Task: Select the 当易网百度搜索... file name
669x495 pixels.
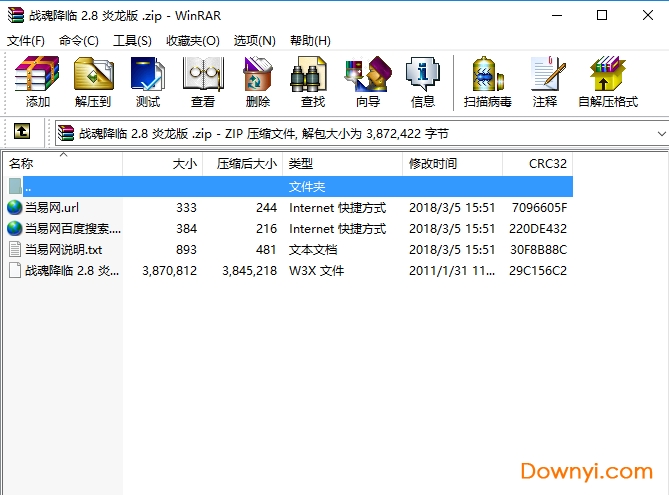Action: [x=73, y=228]
